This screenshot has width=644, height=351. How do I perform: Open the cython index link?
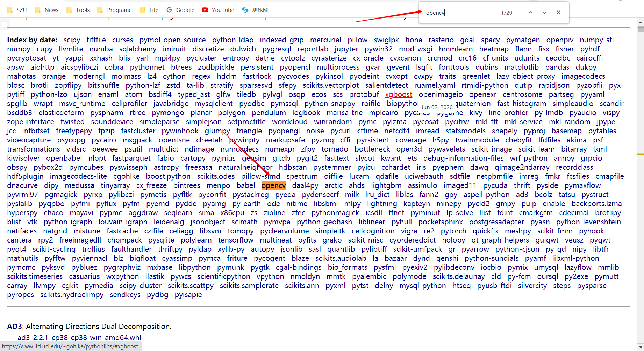point(174,76)
